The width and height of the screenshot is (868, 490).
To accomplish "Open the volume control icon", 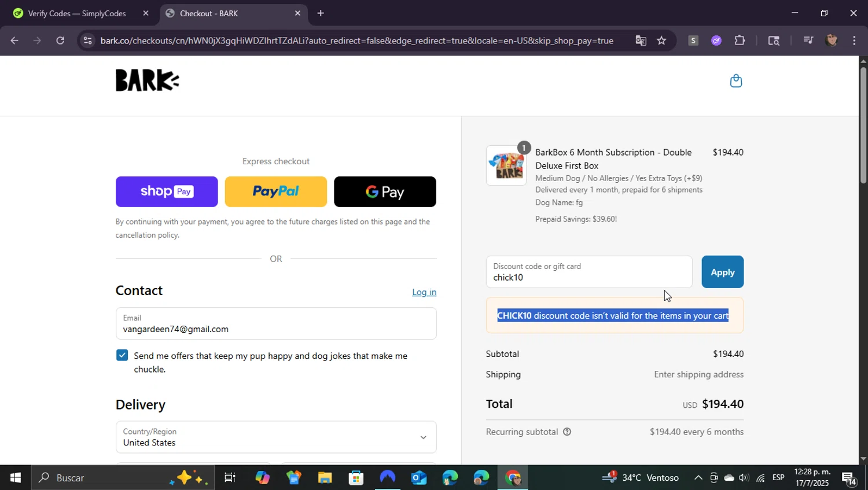I will tap(744, 478).
